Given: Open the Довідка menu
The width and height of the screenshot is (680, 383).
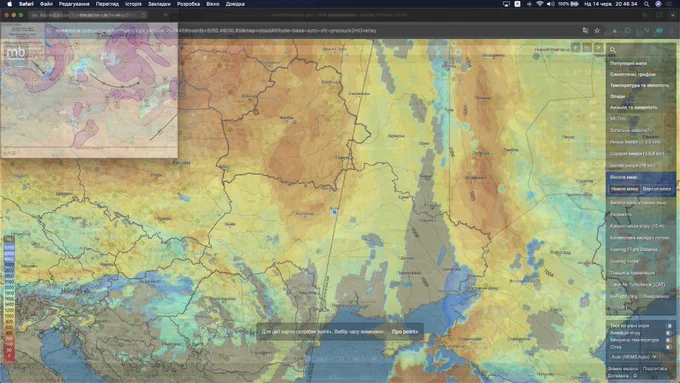Looking at the screenshot, I should pyautogui.click(x=235, y=4).
